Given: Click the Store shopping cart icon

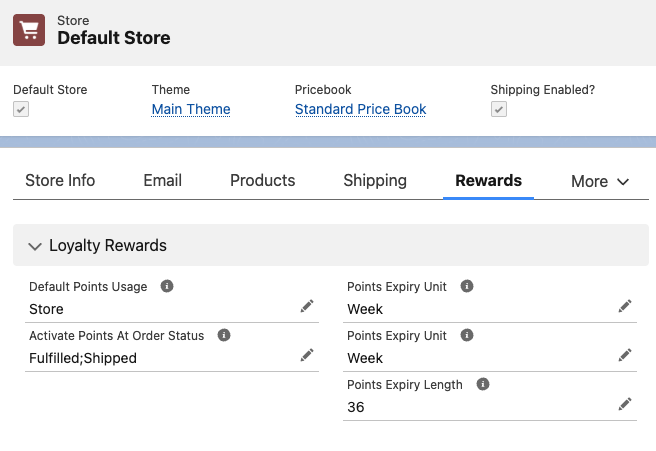Looking at the screenshot, I should coord(30,29).
